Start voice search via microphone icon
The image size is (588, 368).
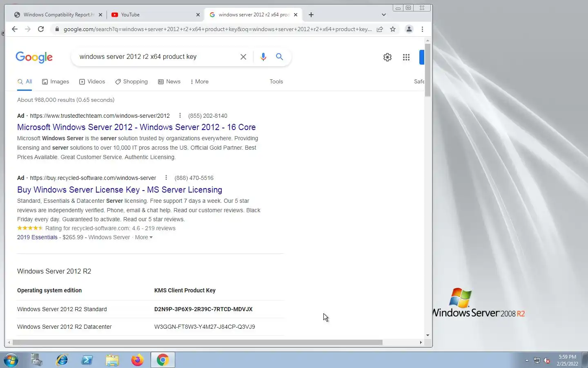click(x=263, y=57)
